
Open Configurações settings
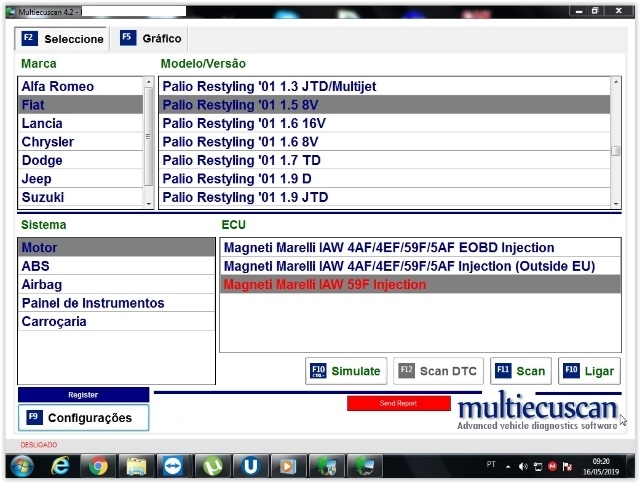(83, 417)
